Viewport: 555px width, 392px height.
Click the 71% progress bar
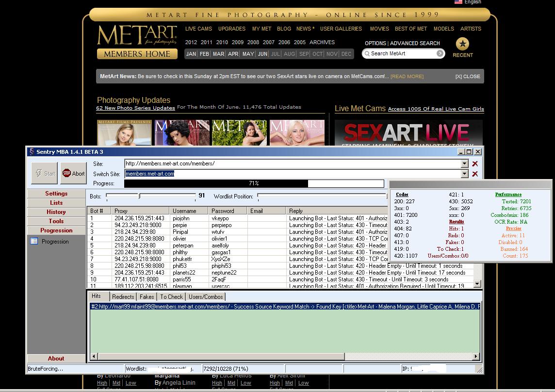[x=254, y=183]
